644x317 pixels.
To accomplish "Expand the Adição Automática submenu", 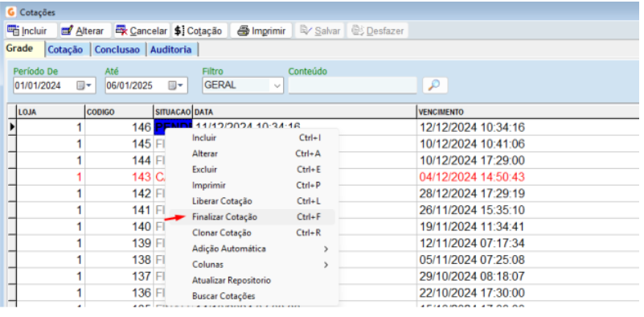I will (x=252, y=249).
